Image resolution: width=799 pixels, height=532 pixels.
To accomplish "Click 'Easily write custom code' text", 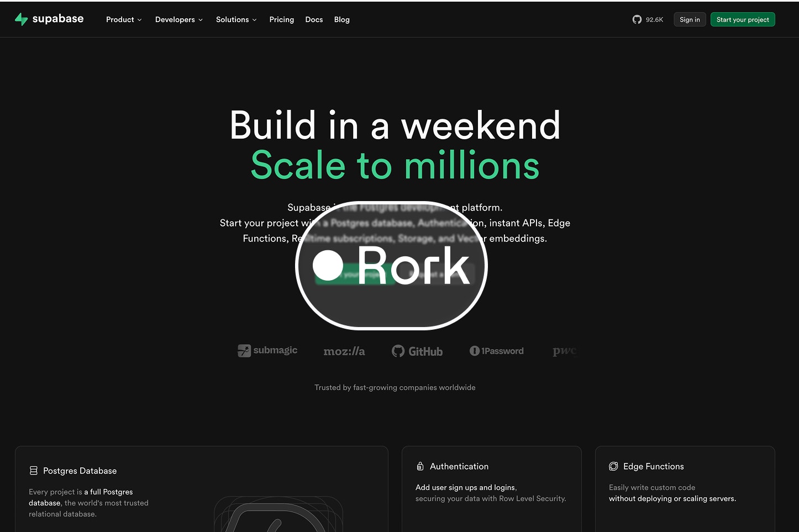I will click(x=652, y=487).
